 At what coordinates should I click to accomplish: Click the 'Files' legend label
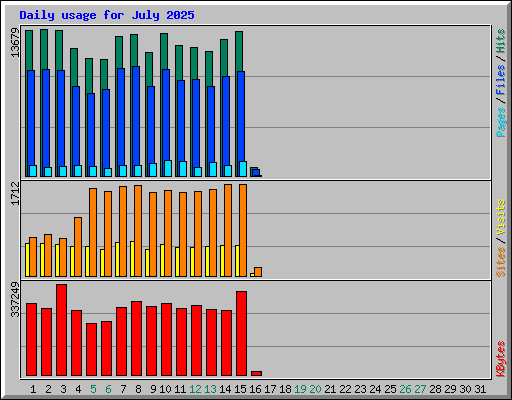point(501,80)
